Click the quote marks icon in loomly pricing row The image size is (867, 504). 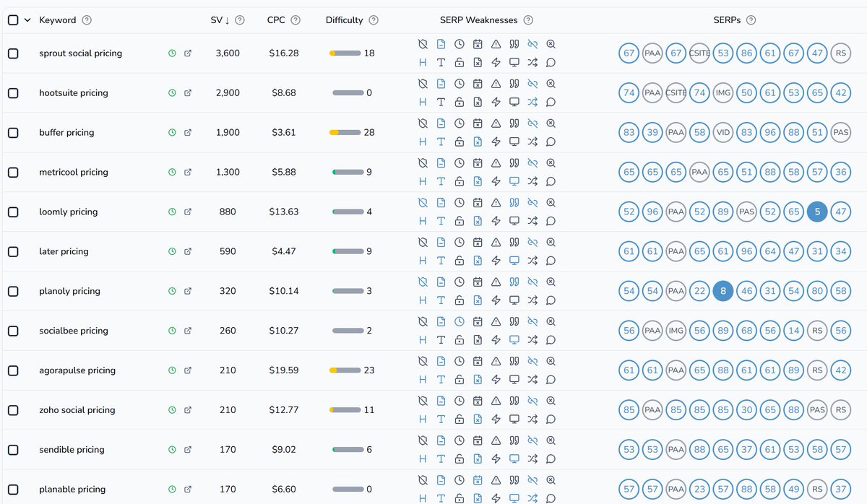point(514,203)
